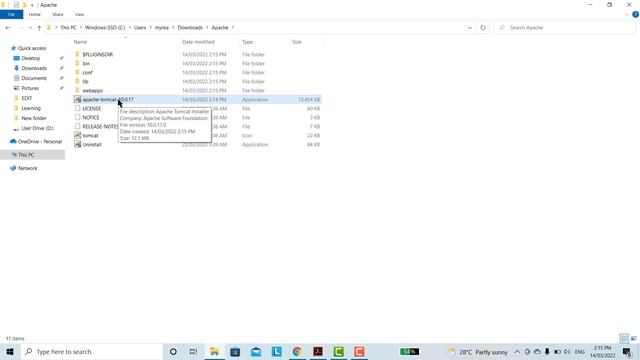Sort by Date modified column header

198,42
